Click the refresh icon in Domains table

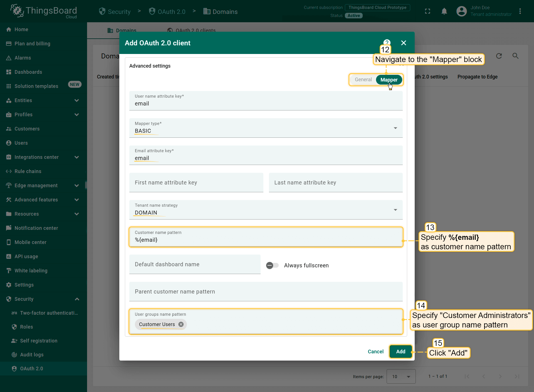(x=499, y=56)
